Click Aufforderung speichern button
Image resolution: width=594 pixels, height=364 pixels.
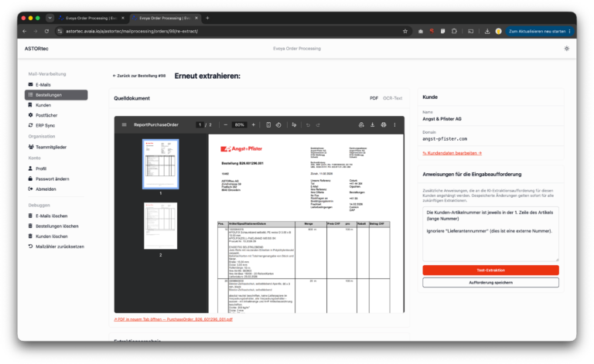click(x=490, y=283)
